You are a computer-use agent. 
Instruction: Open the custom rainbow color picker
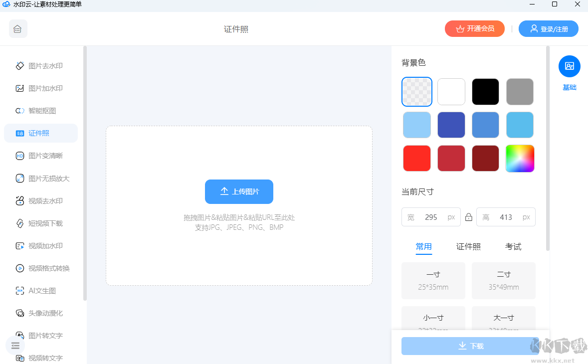(x=520, y=159)
